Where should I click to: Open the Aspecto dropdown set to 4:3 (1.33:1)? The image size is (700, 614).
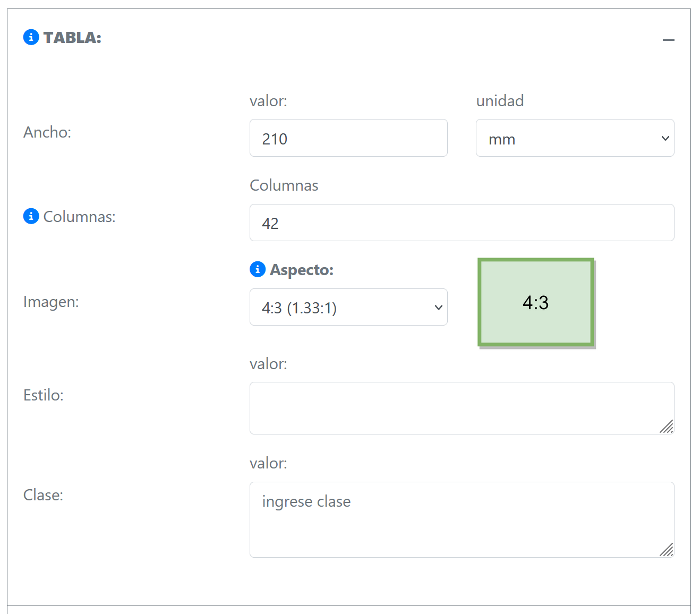348,308
